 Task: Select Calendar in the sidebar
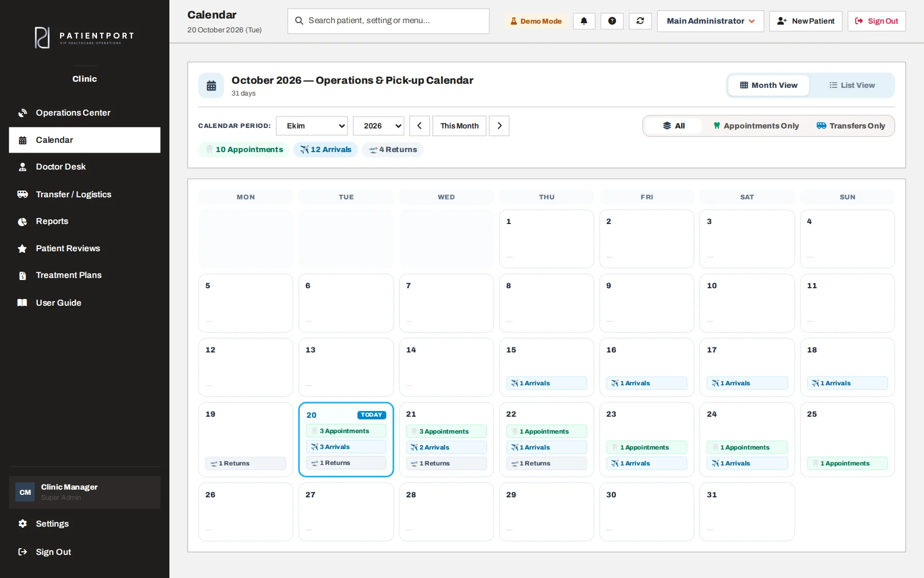[85, 140]
